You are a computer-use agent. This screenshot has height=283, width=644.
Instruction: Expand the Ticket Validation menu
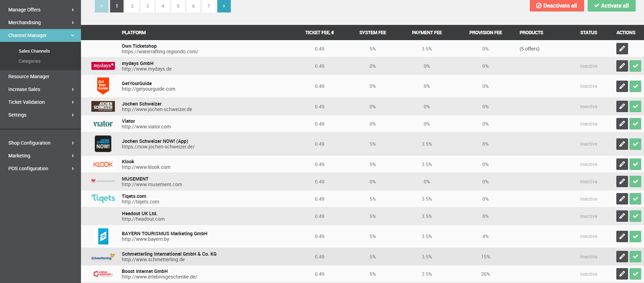click(x=40, y=102)
